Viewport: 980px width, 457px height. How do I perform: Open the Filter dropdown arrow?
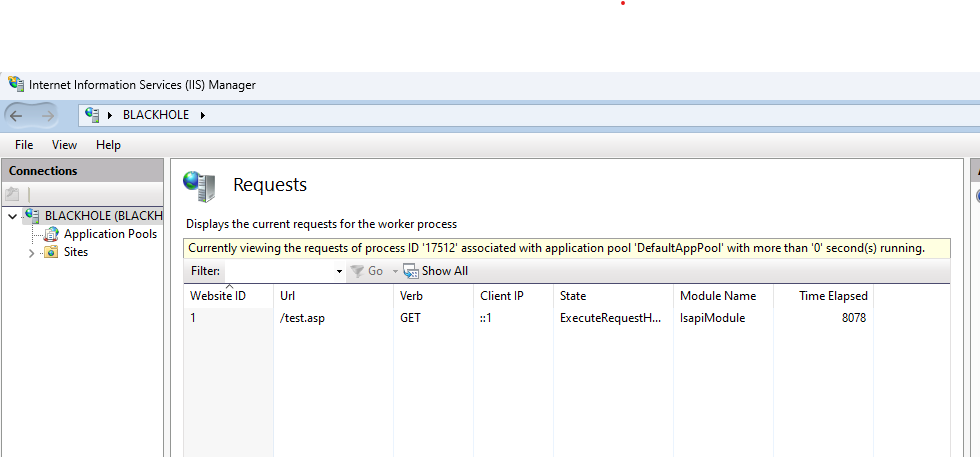339,271
